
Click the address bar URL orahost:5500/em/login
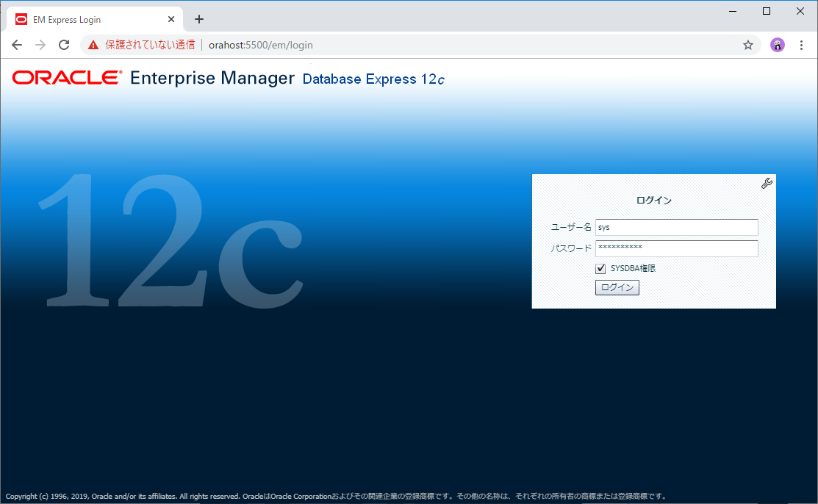point(261,45)
